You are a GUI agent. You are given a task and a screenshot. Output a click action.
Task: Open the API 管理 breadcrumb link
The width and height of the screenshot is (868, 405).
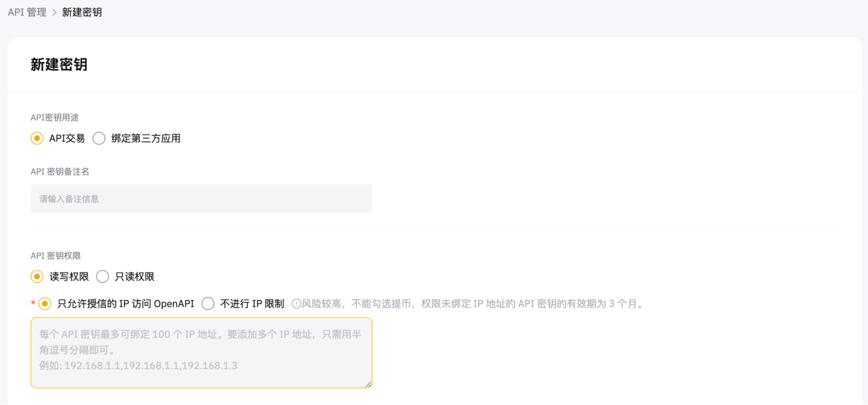pos(26,12)
